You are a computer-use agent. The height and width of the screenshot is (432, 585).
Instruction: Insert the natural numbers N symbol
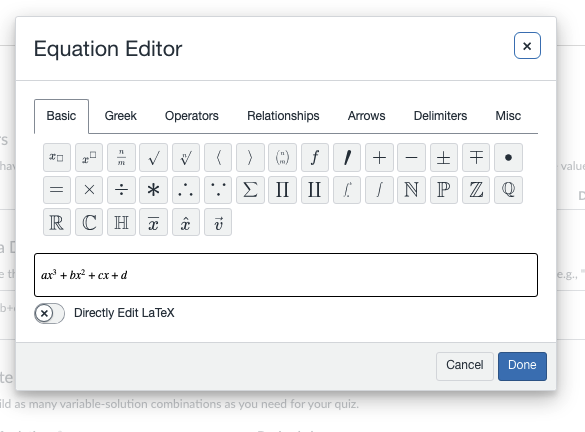[x=412, y=190]
